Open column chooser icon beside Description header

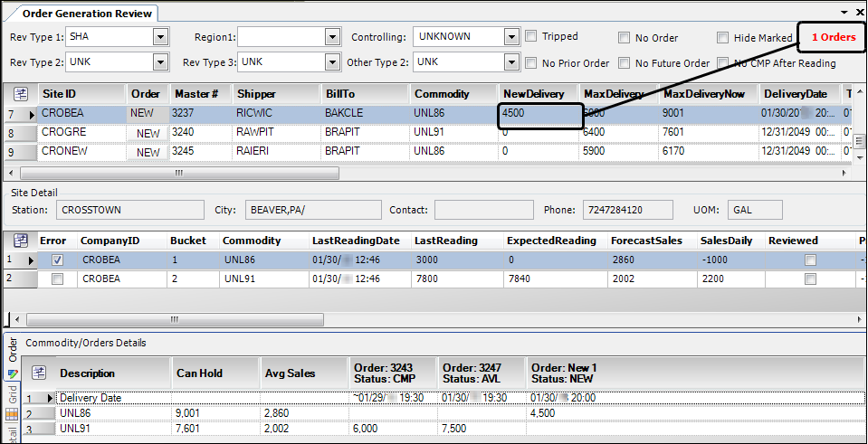click(x=39, y=373)
